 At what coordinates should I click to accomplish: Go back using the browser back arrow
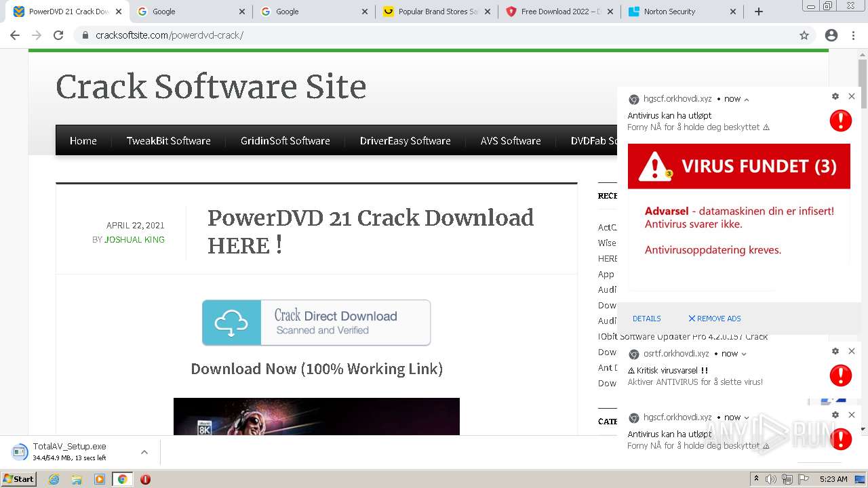[x=15, y=35]
